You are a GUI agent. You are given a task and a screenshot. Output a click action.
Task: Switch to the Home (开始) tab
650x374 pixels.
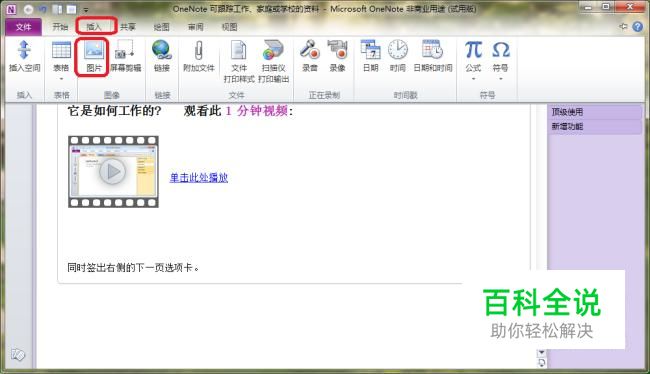(60, 27)
